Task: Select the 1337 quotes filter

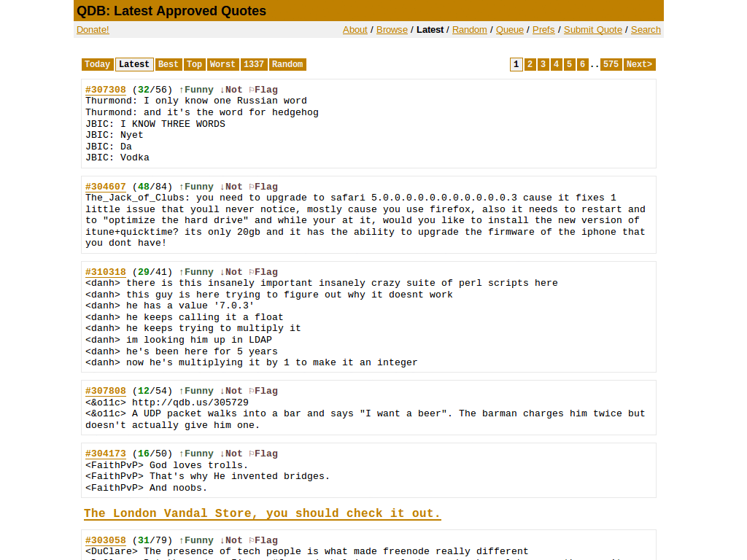Action: tap(254, 64)
